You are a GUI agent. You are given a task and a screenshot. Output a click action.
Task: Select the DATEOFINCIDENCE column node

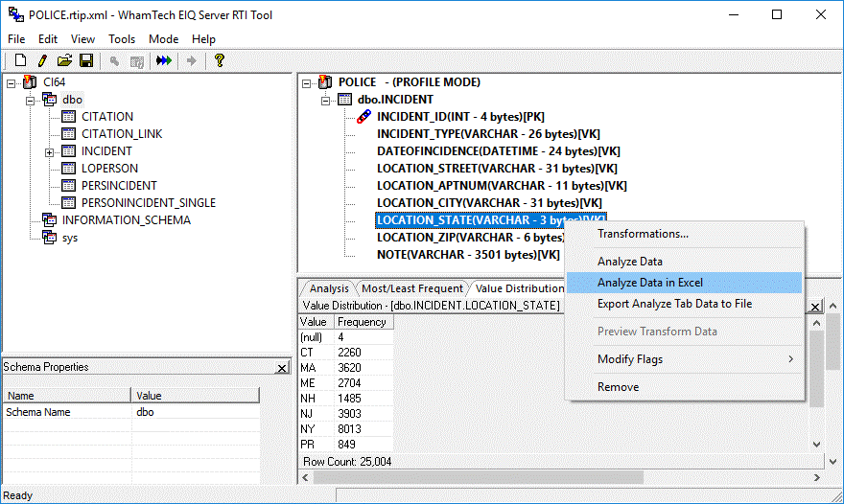[x=499, y=151]
